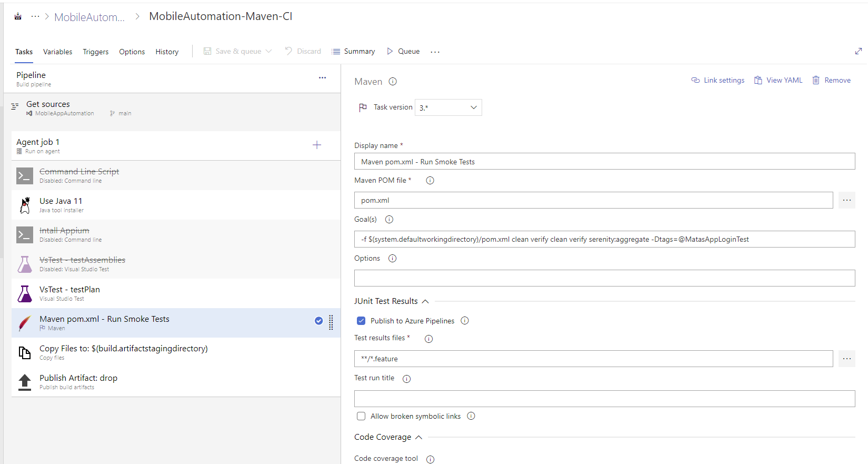Click the Maven feather task icon
This screenshot has width=868, height=464.
[25, 323]
